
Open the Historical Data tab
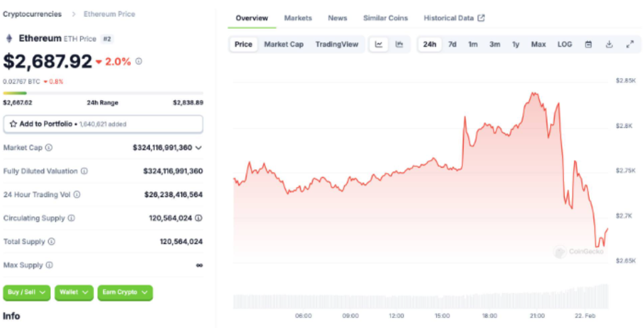(453, 18)
